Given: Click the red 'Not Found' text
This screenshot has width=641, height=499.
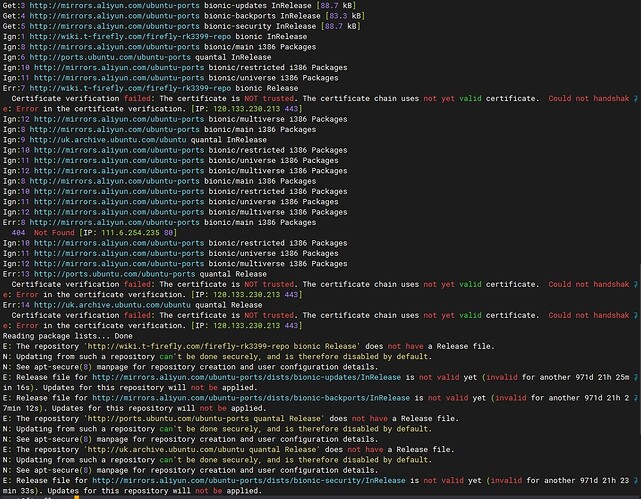Looking at the screenshot, I should pyautogui.click(x=54, y=233).
